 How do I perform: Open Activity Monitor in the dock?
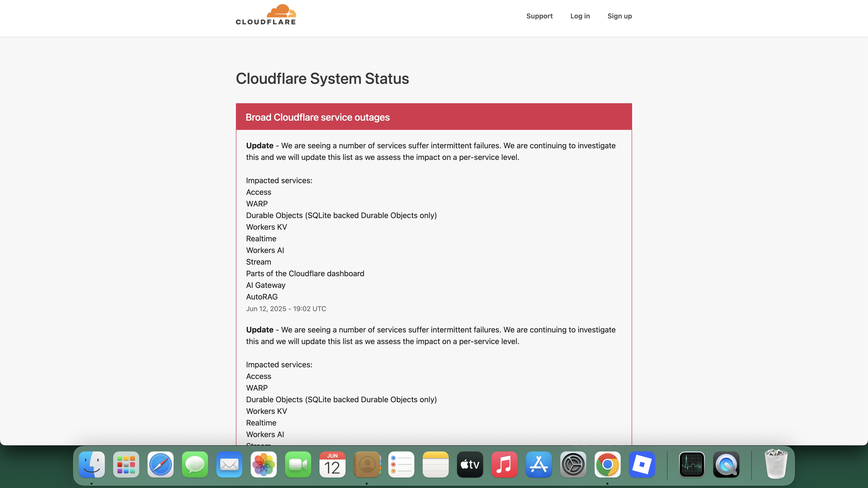click(691, 464)
